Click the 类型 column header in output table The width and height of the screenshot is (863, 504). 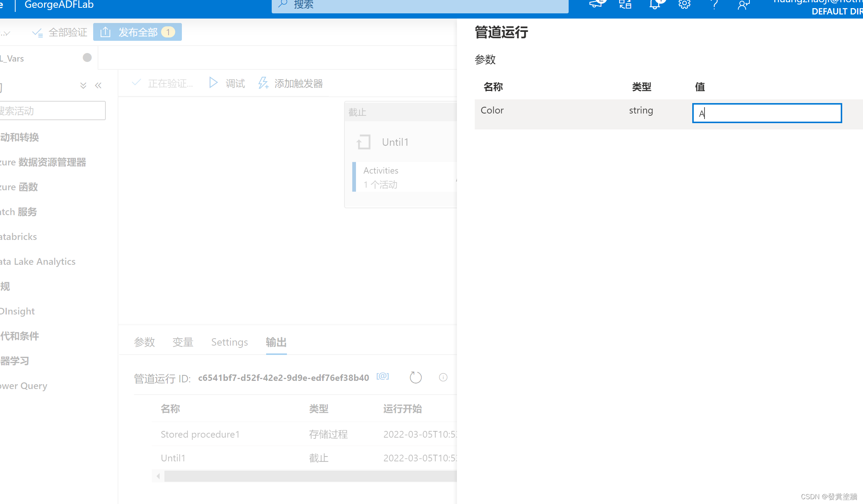coord(319,408)
